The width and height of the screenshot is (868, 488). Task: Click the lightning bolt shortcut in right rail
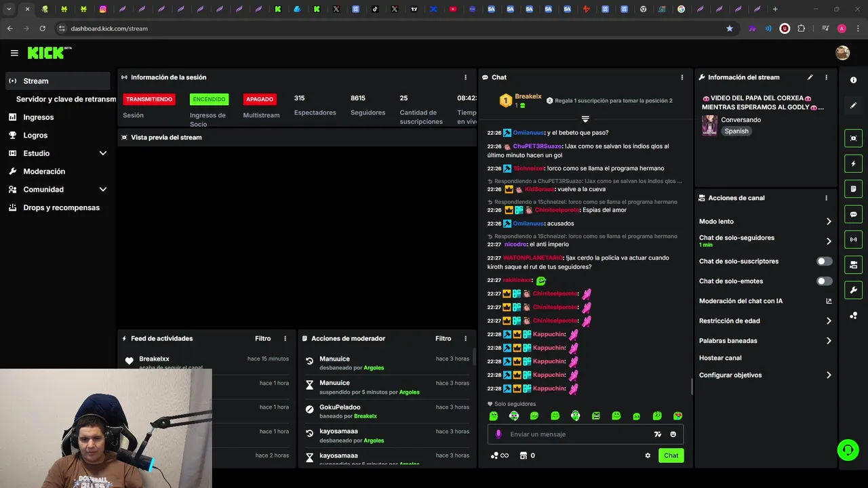pyautogui.click(x=853, y=163)
